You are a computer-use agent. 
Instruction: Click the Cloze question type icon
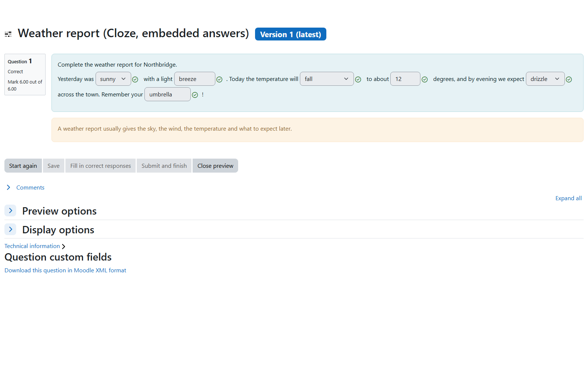pos(8,34)
